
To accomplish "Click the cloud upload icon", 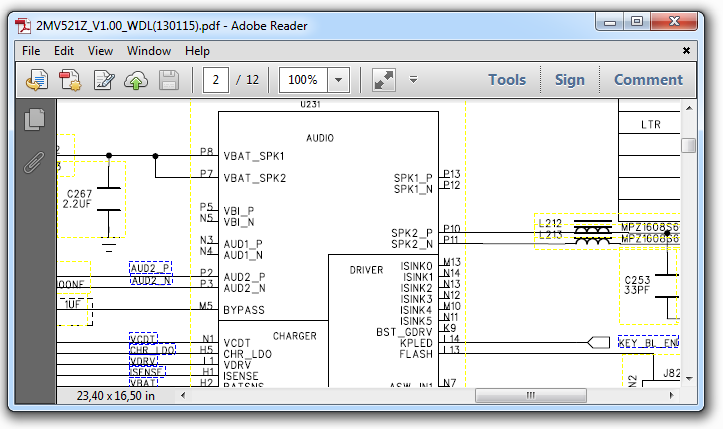I will pos(136,80).
